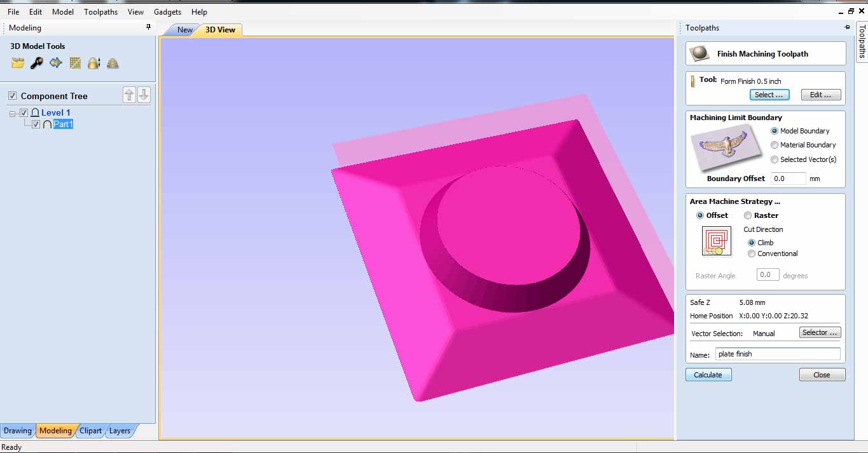Open the Model menu
Viewport: 868px width, 453px height.
[63, 12]
